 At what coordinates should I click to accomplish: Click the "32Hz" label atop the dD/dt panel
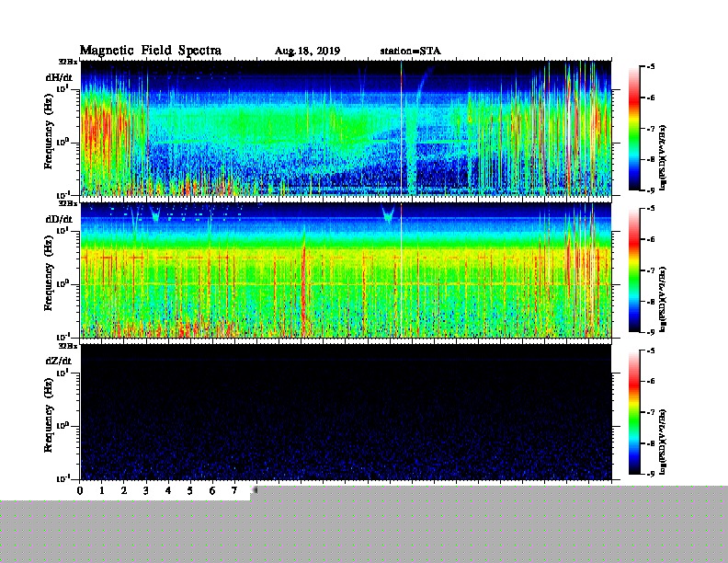tap(68, 203)
